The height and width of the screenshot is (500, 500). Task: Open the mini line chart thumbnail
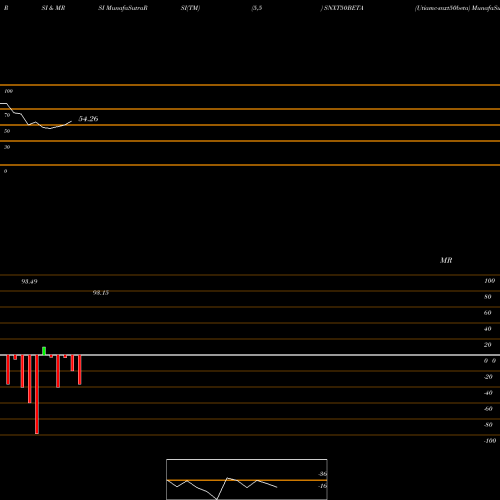pyautogui.click(x=247, y=479)
